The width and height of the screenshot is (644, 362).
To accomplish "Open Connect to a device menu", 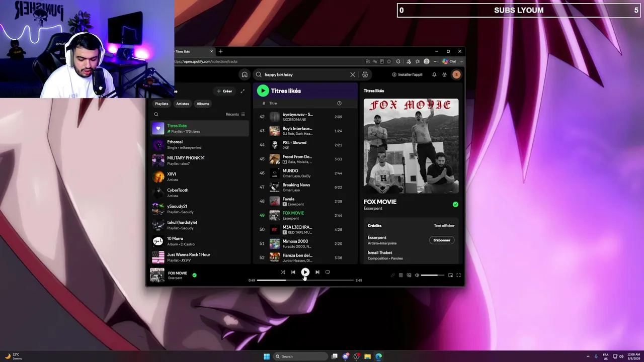I will [409, 275].
